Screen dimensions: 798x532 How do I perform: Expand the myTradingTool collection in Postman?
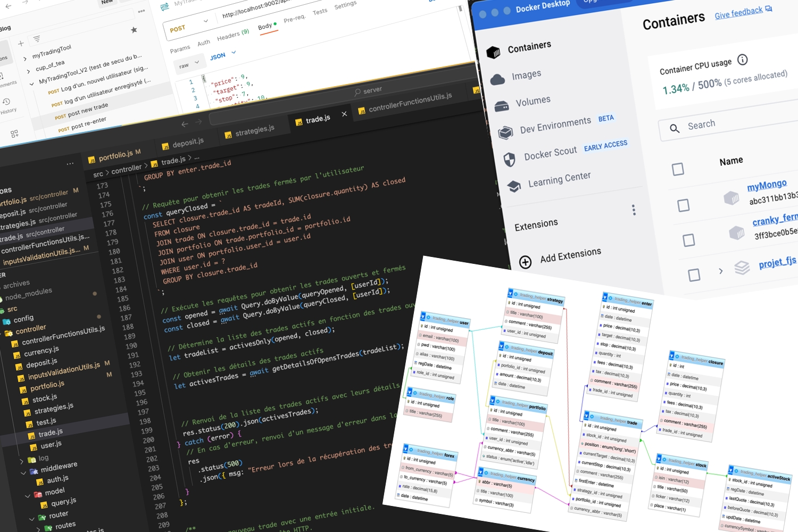25,59
